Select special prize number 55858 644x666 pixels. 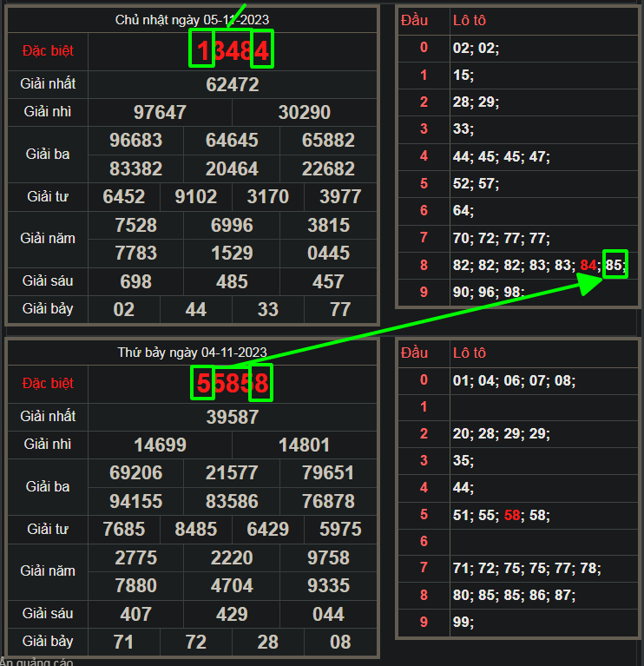pos(232,383)
